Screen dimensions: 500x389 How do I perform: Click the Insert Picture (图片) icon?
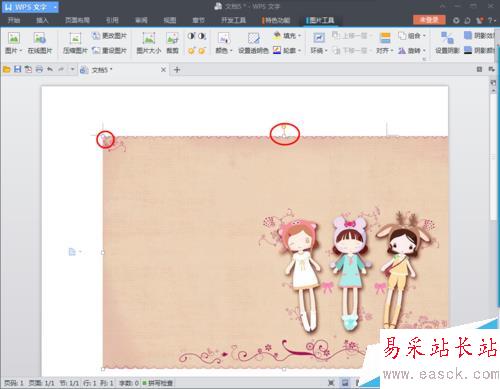click(x=14, y=38)
